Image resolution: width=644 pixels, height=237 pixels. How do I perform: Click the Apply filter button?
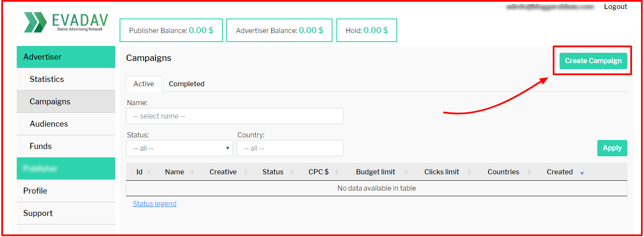612,148
